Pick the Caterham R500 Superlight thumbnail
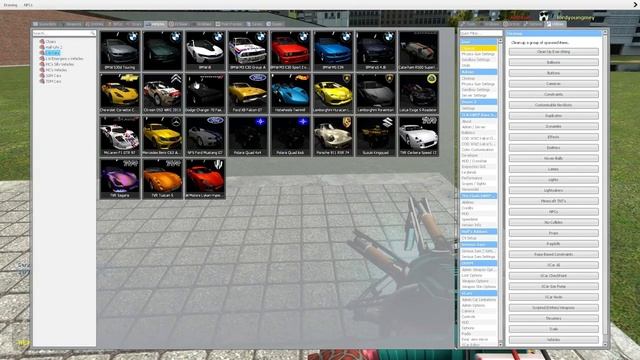Screen dimensions: 640x360 click(x=418, y=51)
